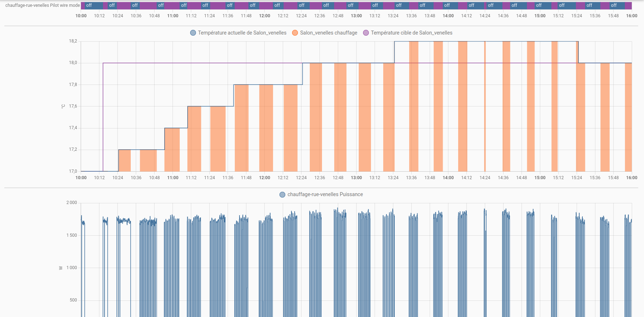Viewport: 644px width, 317px height.
Task: Click 12:00 under the Pilot wire mode timeline
Action: click(265, 16)
